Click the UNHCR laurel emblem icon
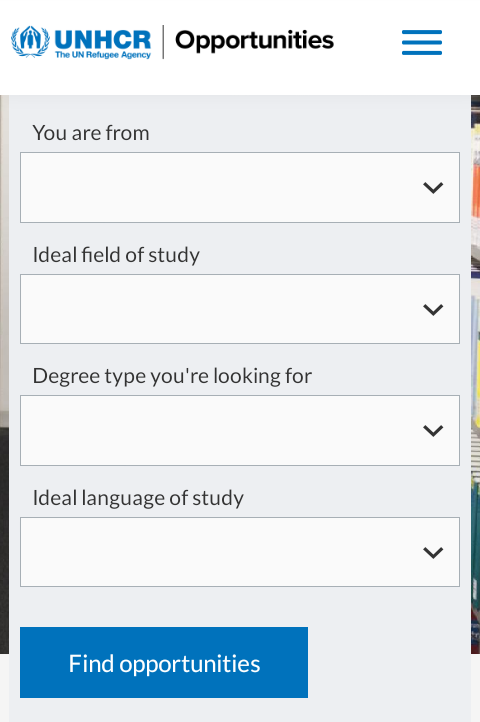This screenshot has height=722, width=480. pyautogui.click(x=30, y=41)
